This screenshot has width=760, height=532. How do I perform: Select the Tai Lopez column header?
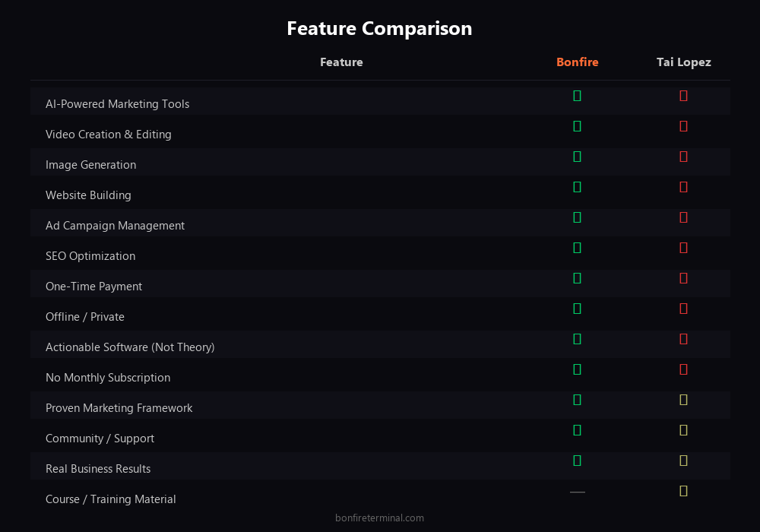click(683, 62)
